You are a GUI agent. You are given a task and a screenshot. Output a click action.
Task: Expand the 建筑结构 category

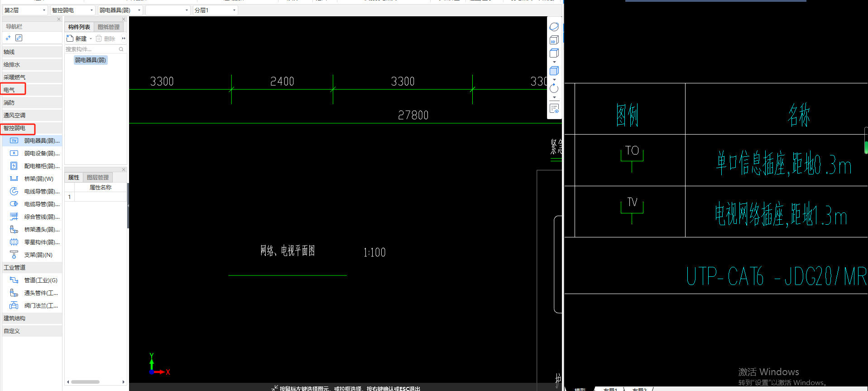click(32, 319)
